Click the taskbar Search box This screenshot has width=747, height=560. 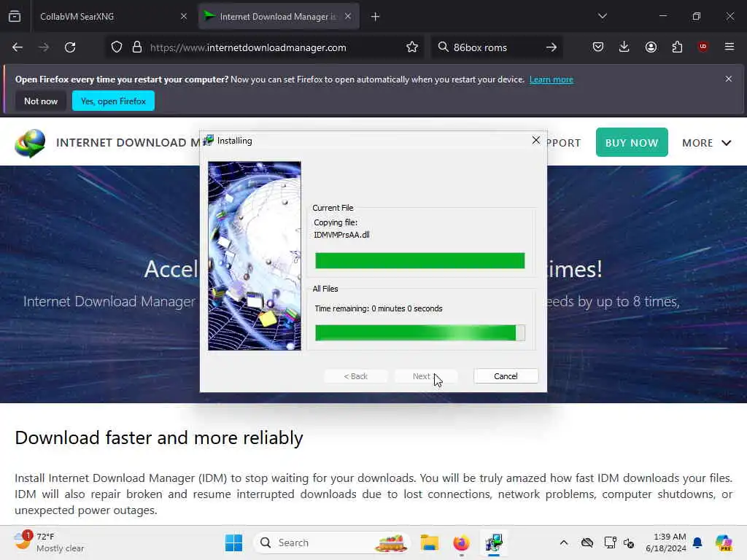332,542
